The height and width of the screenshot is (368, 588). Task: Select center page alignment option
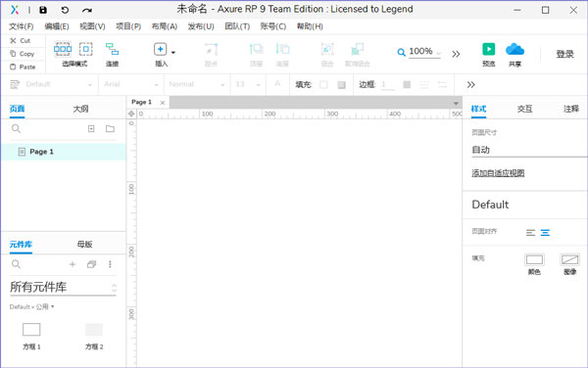click(545, 233)
